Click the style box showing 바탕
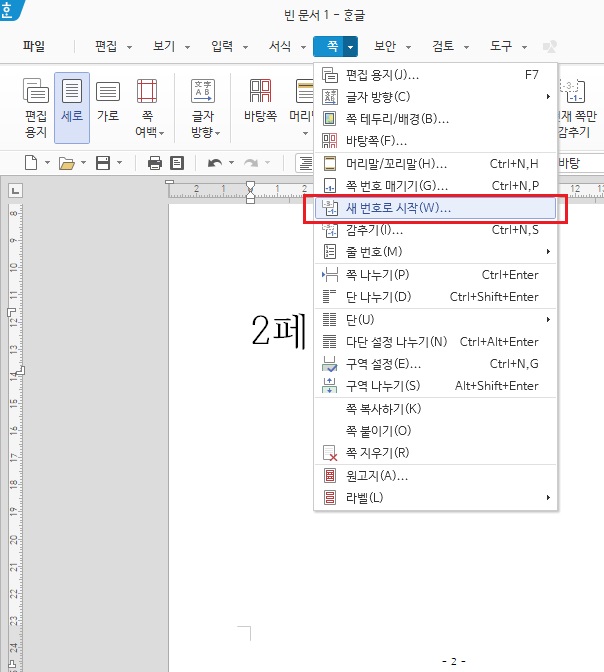The width and height of the screenshot is (604, 672). 581,163
